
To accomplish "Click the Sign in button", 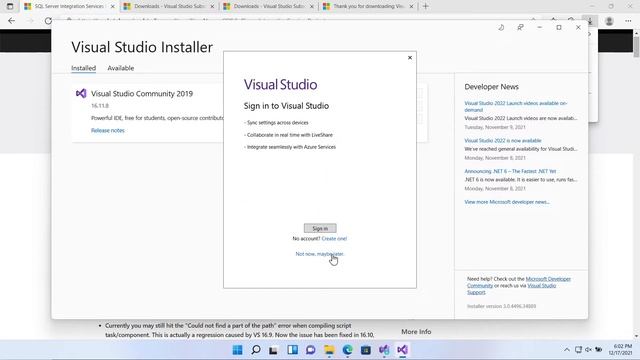I will click(320, 228).
